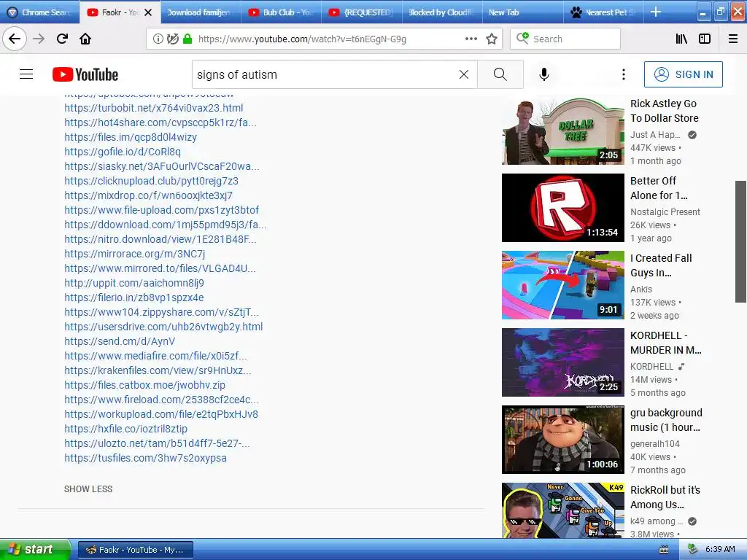Open Nostalgic Present channel name
This screenshot has width=747, height=560.
(665, 212)
